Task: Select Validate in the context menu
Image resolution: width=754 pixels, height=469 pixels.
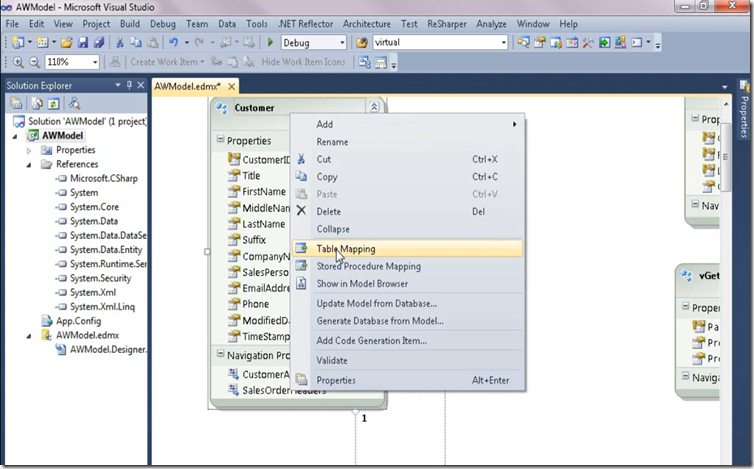Action: tap(408, 360)
